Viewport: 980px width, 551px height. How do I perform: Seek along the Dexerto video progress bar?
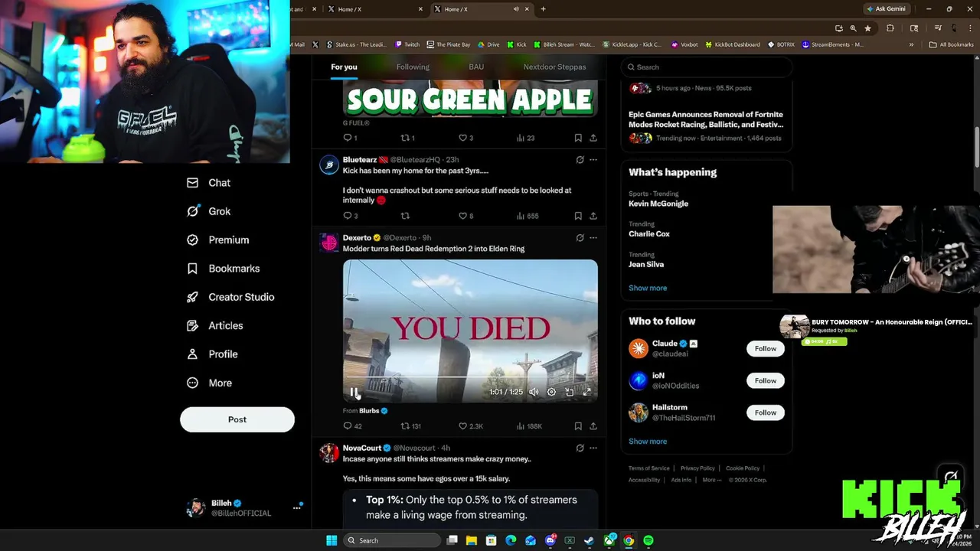470,377
